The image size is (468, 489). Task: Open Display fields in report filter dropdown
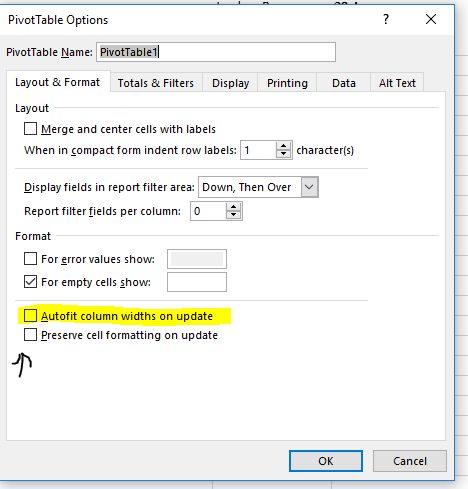pyautogui.click(x=309, y=187)
